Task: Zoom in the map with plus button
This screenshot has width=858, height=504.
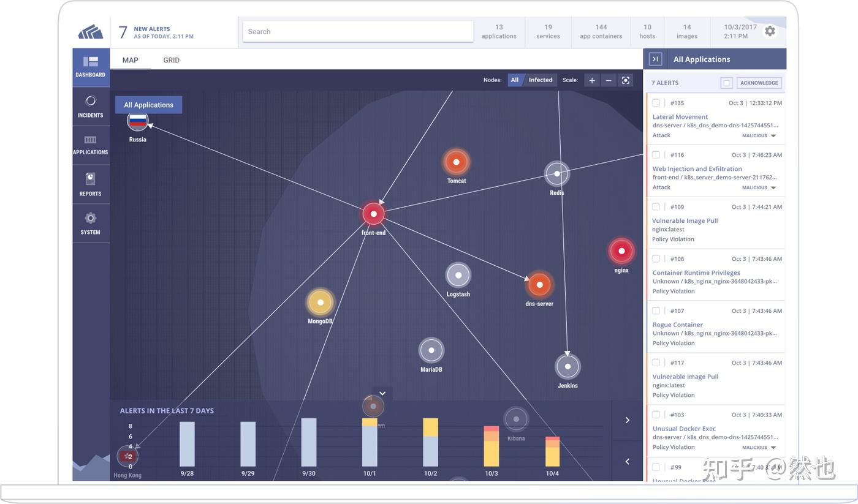Action: point(592,80)
